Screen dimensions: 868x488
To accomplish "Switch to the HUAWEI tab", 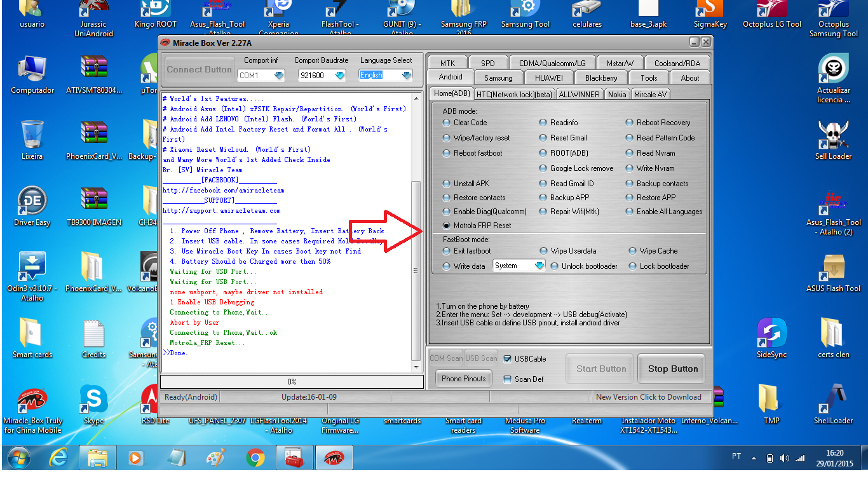I will tap(548, 78).
